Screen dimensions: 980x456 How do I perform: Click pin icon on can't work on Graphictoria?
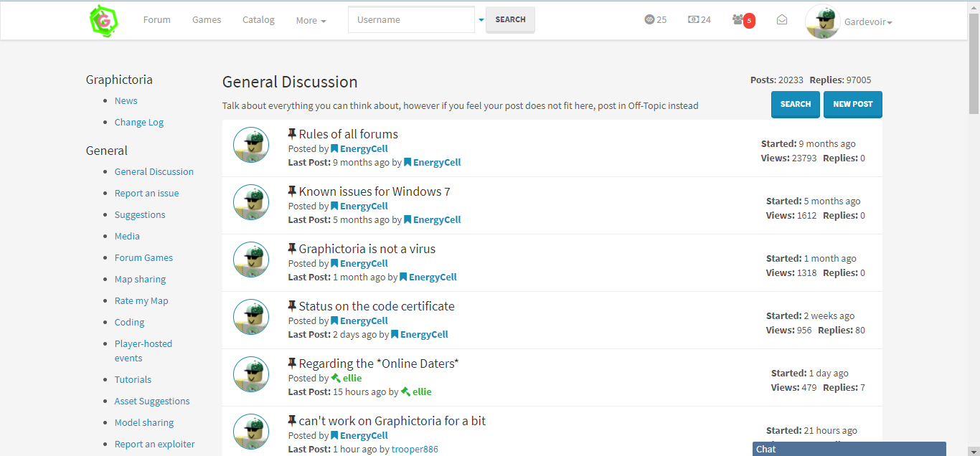[292, 421]
